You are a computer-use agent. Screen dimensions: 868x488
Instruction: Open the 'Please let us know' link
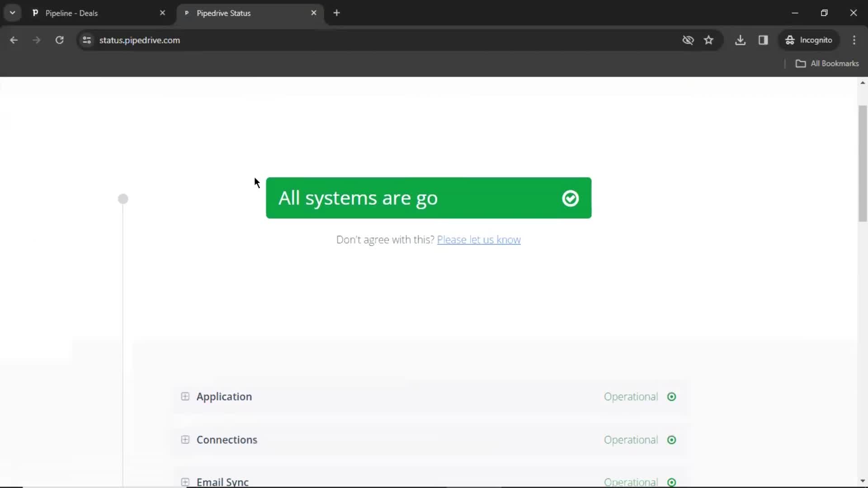479,240
